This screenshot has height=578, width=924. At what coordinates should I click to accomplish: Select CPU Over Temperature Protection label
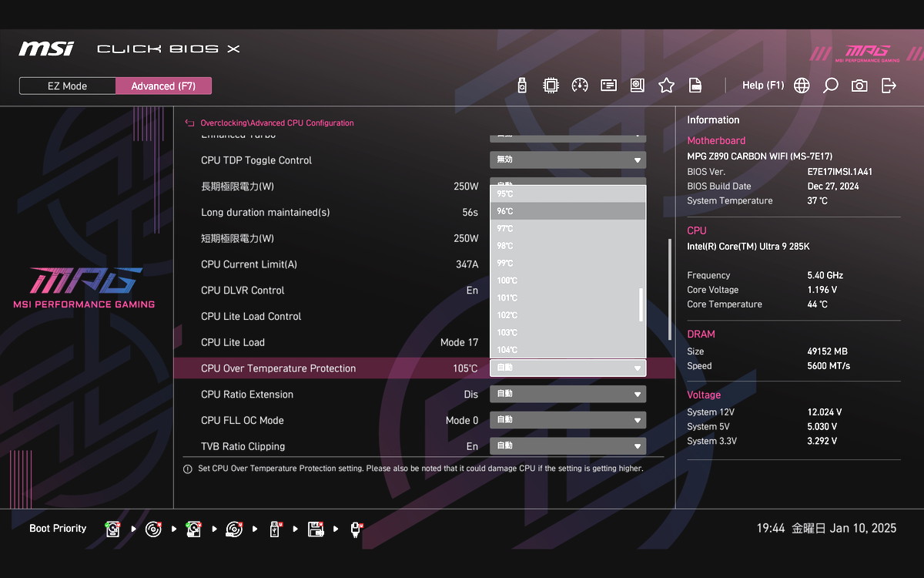pos(279,368)
